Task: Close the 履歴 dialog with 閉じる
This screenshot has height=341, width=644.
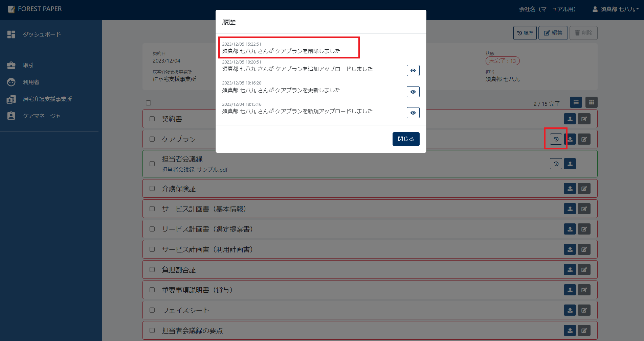Action: [x=406, y=139]
